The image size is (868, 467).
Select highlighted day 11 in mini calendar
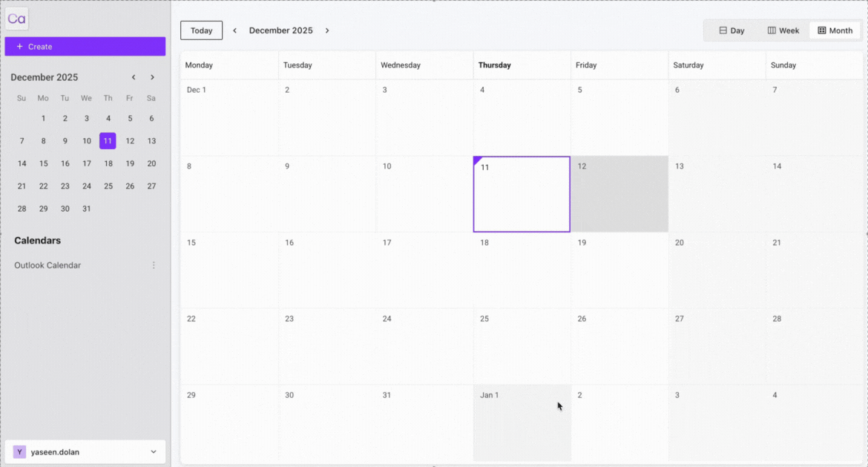coord(108,141)
